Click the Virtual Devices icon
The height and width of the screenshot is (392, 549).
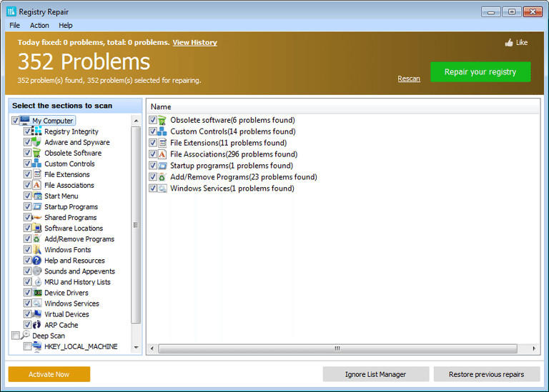coord(36,314)
